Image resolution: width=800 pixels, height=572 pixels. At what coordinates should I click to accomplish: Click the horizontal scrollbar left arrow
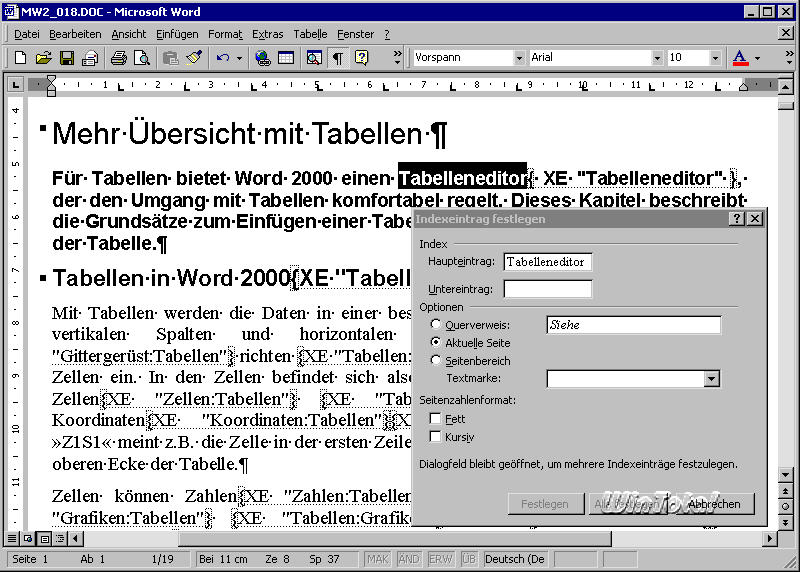(x=77, y=538)
